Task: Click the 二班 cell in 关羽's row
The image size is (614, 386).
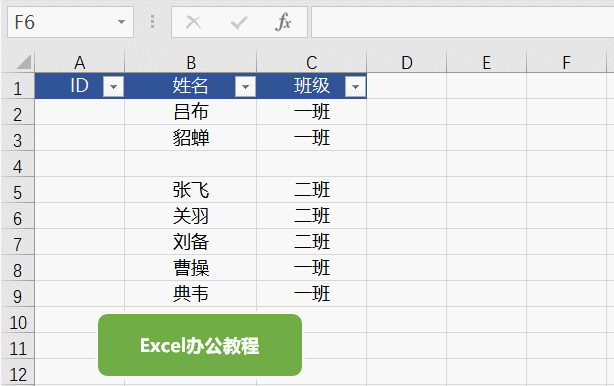Action: pos(312,216)
